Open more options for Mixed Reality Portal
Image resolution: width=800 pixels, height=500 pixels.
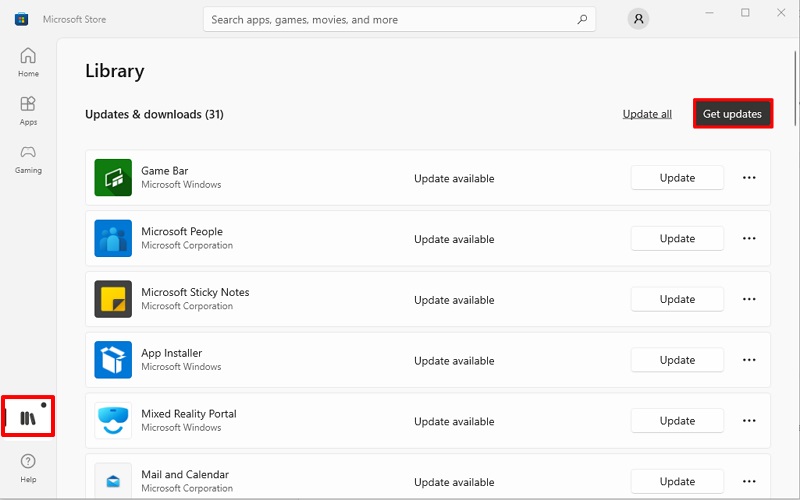coord(749,420)
